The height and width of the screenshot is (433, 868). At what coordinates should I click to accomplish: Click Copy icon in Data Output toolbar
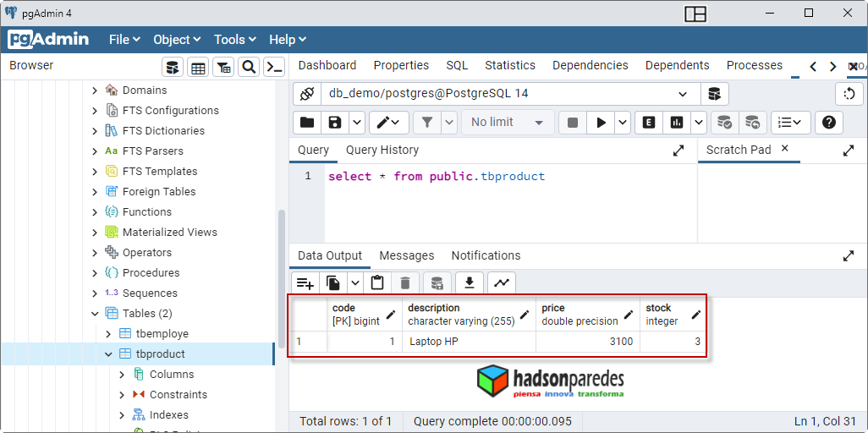(333, 283)
